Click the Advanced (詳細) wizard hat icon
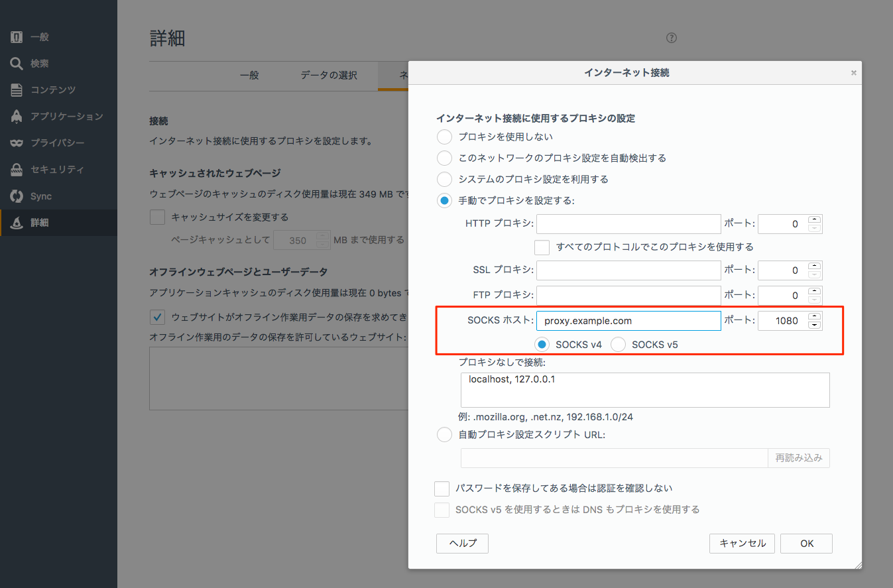This screenshot has width=893, height=588. click(x=17, y=223)
